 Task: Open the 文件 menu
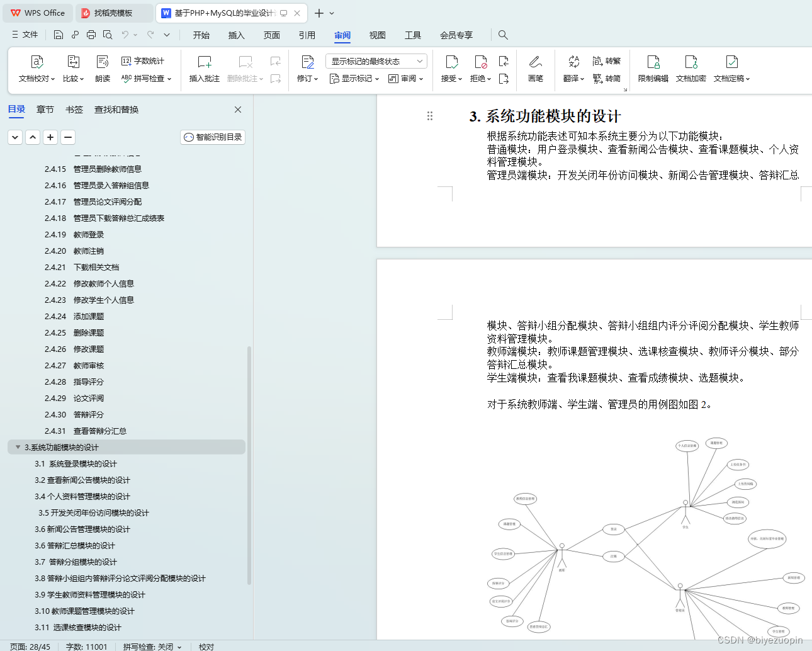(x=25, y=35)
